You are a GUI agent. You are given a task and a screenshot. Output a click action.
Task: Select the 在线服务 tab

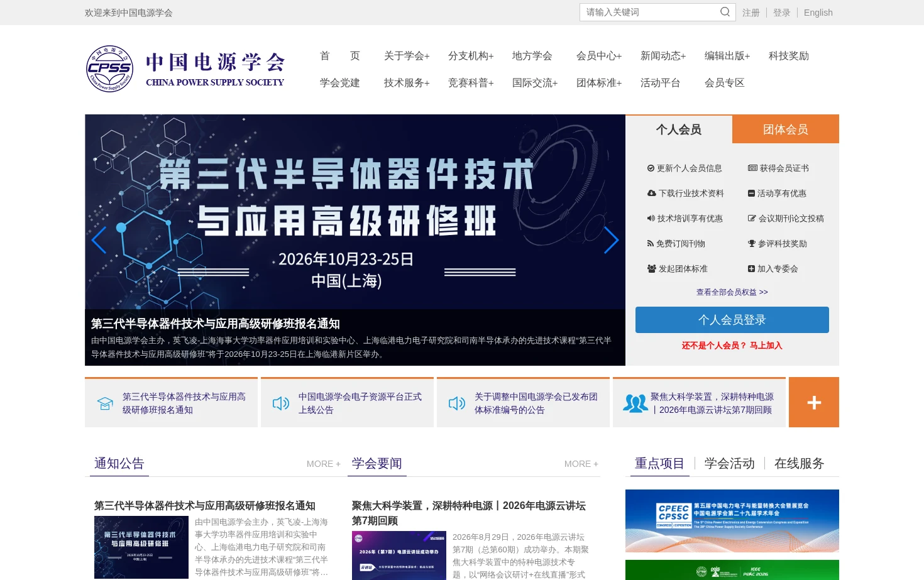pyautogui.click(x=800, y=463)
